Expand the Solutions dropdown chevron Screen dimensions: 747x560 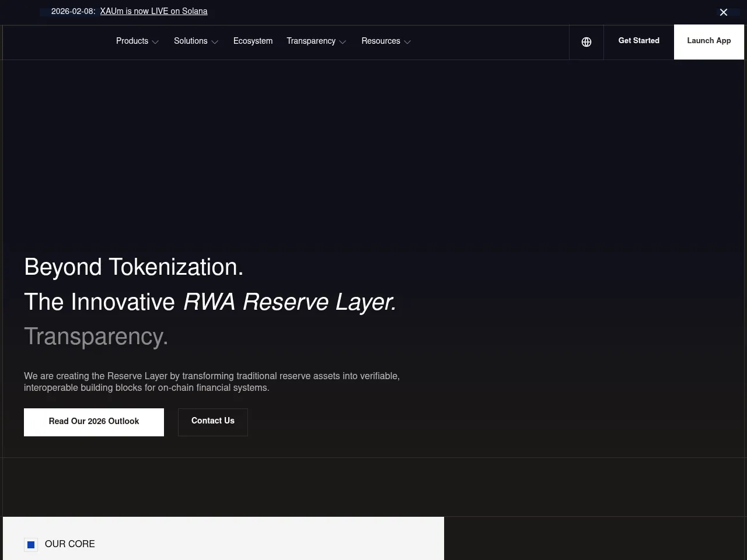215,42
